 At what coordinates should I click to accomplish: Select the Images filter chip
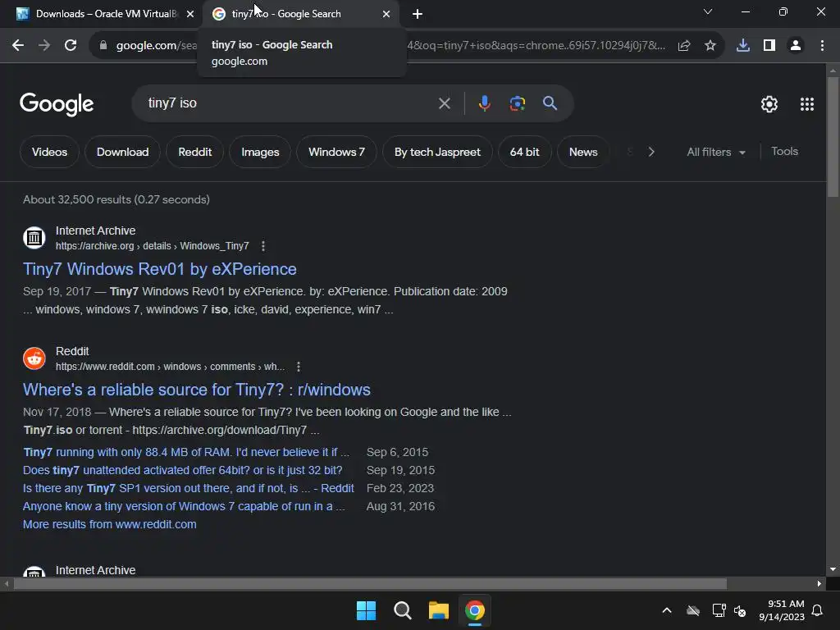pyautogui.click(x=260, y=152)
